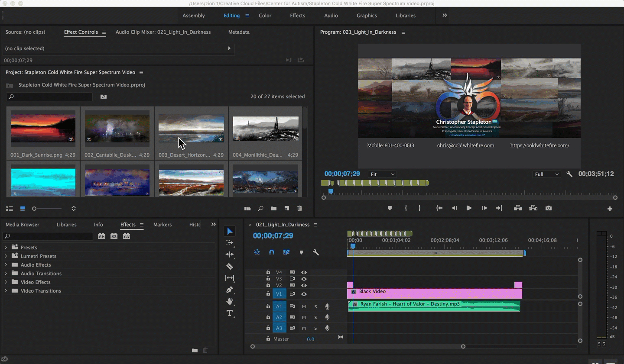The image size is (624, 364).
Task: Select the Hand tool
Action: 230,301
